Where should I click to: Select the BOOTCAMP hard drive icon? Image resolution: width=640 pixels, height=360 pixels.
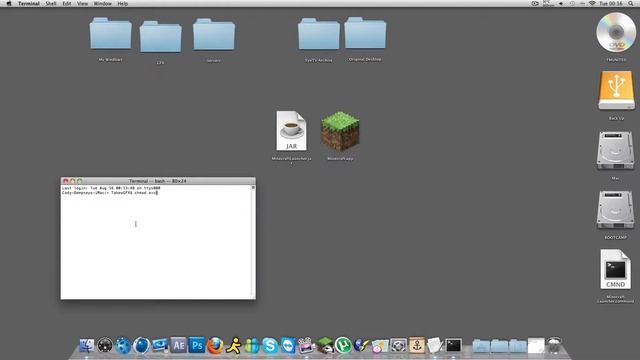(615, 210)
